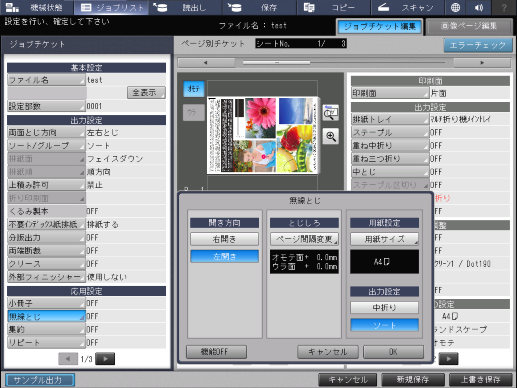Open the preview magnifier icon beside thumbnail

[331, 113]
